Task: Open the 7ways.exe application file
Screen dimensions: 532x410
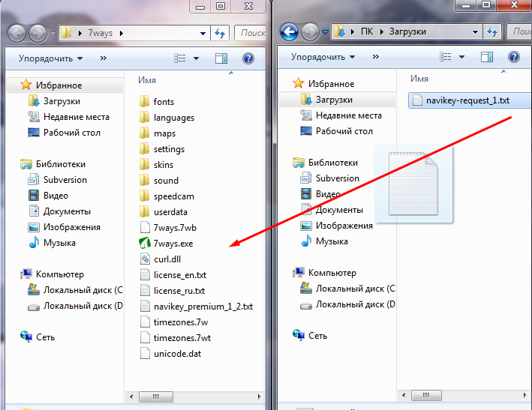Action: (173, 243)
